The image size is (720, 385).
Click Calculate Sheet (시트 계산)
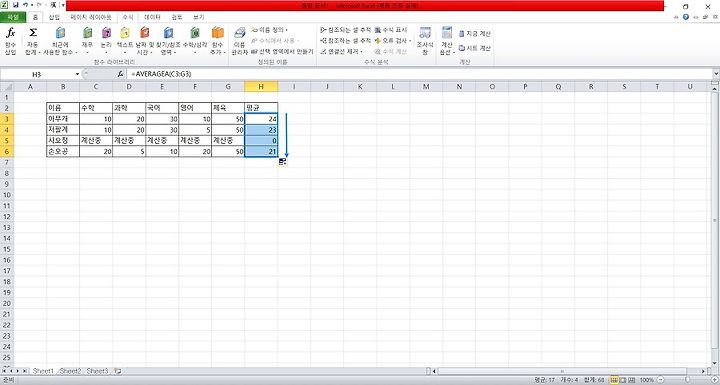[x=475, y=48]
